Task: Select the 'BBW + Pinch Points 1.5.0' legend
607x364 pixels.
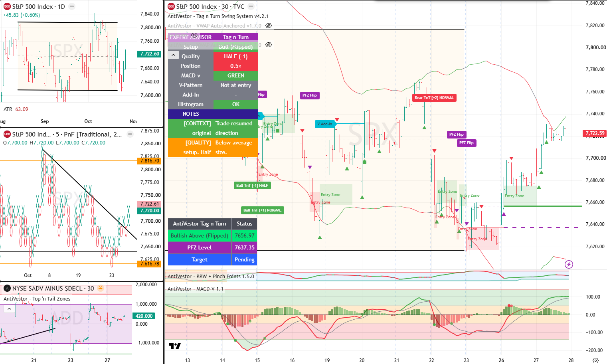Action: point(211,276)
